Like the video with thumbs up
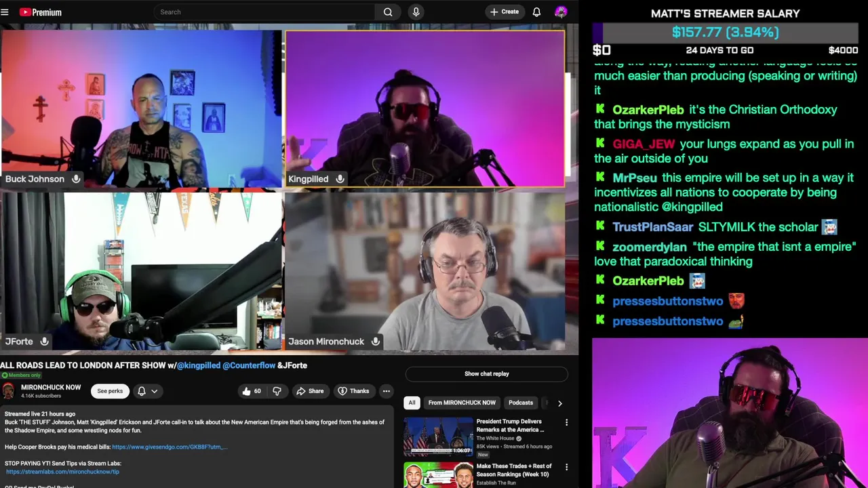Image resolution: width=868 pixels, height=488 pixels. 247,391
